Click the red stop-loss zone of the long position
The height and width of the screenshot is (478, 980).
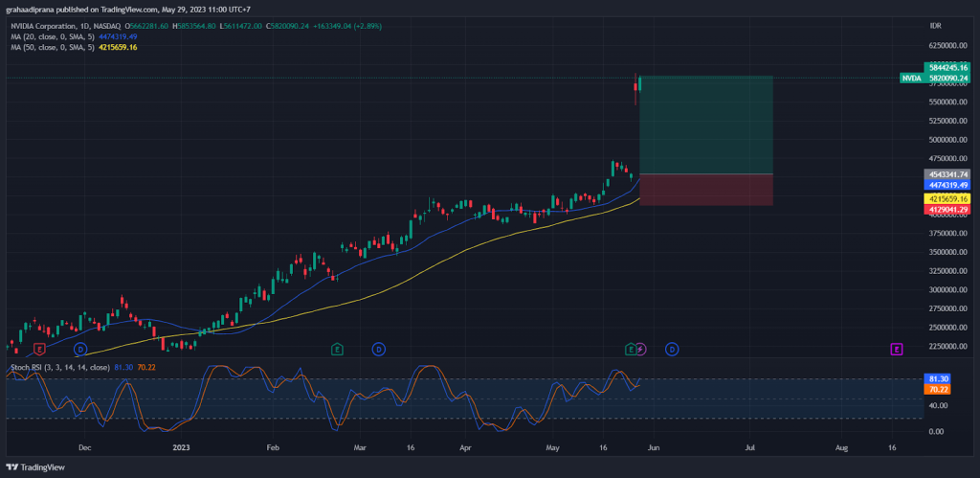tap(706, 190)
